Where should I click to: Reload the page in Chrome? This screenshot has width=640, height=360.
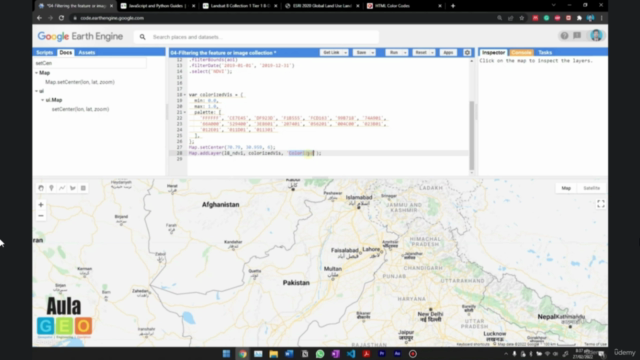pyautogui.click(x=61, y=18)
